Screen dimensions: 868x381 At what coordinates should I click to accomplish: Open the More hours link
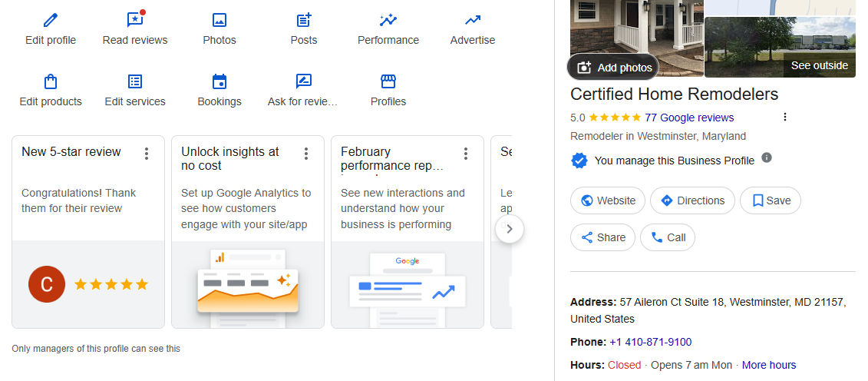769,366
